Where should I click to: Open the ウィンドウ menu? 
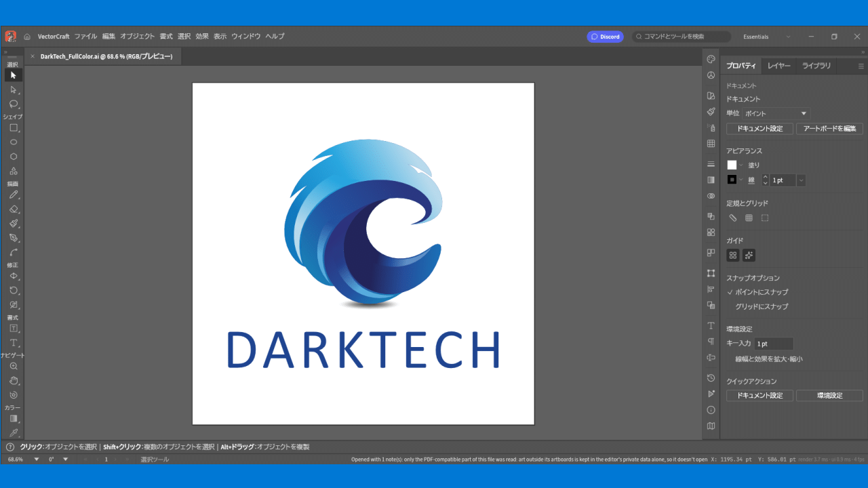(x=246, y=37)
